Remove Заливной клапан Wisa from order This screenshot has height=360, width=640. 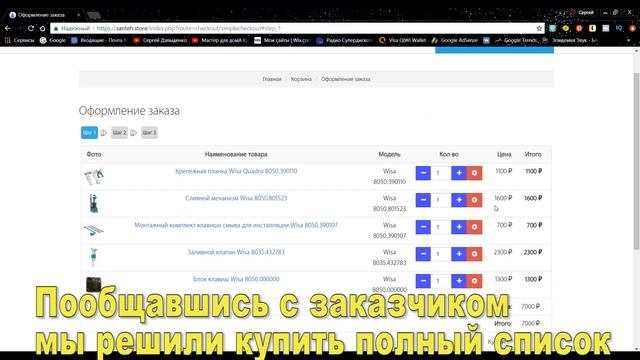(474, 254)
